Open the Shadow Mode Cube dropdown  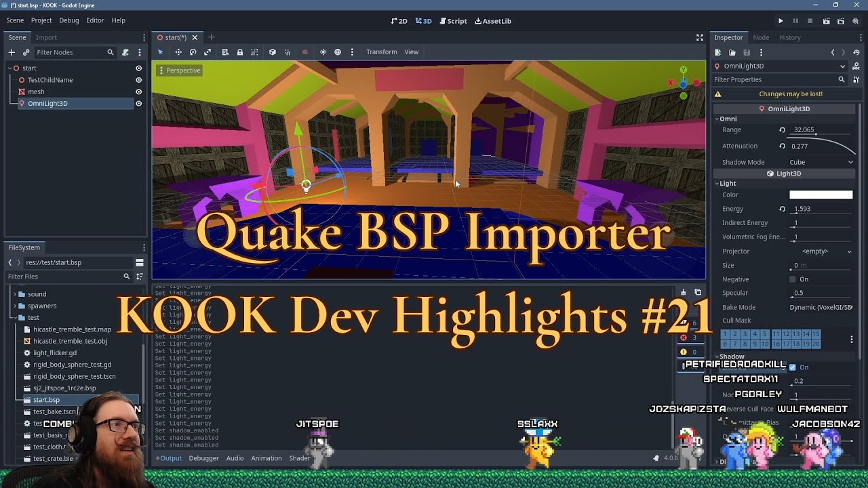click(x=821, y=162)
